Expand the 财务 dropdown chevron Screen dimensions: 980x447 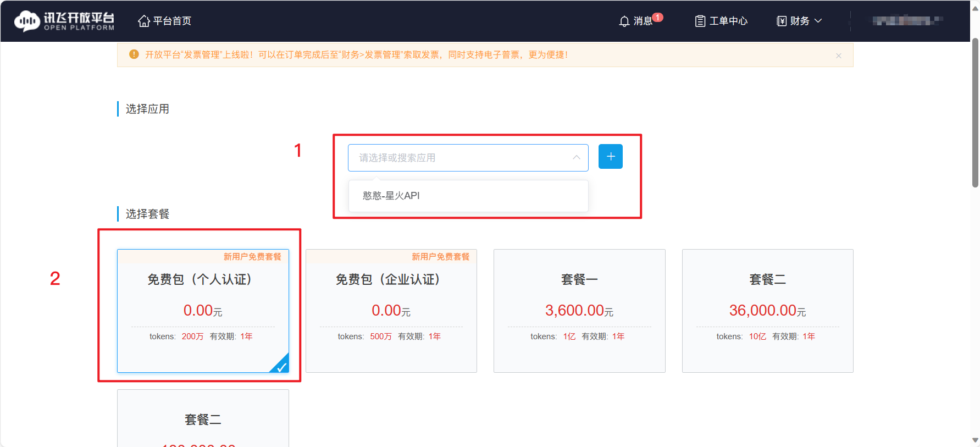pos(818,21)
